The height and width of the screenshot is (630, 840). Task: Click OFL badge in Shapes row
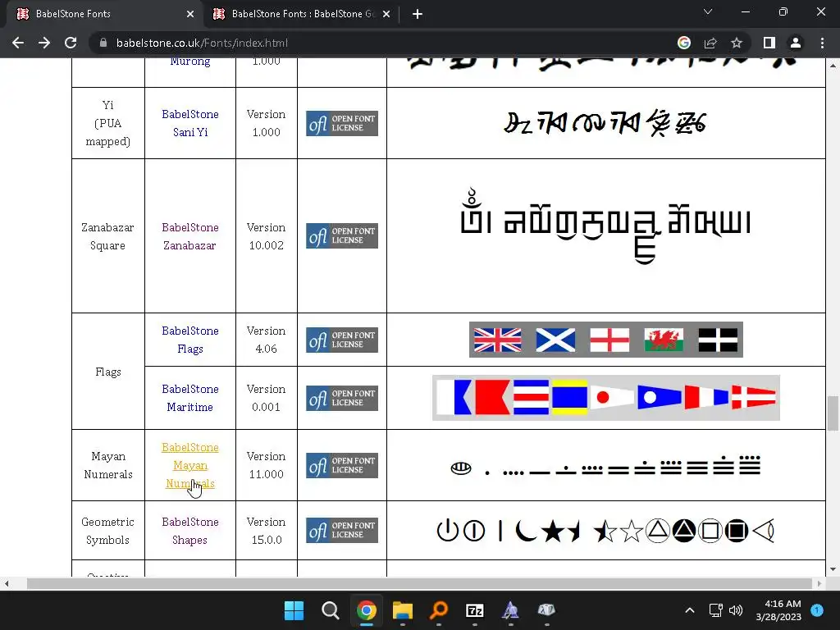(x=342, y=531)
